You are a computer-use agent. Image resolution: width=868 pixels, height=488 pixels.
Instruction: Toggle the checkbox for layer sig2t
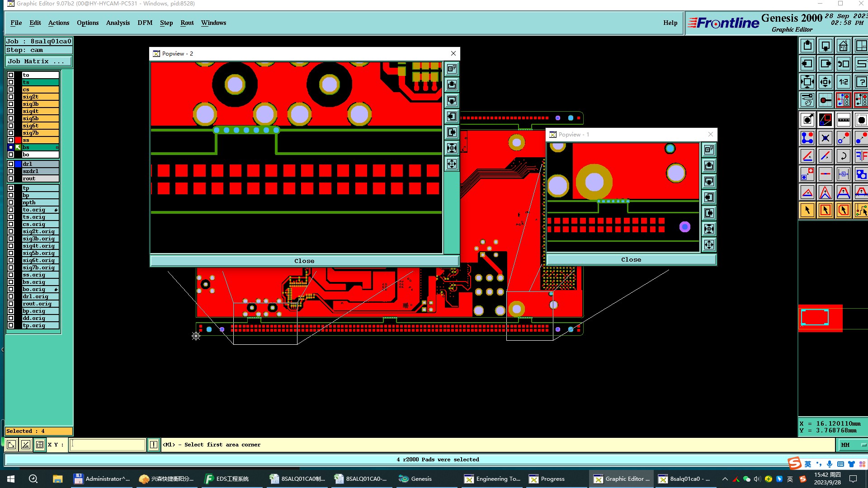point(11,97)
